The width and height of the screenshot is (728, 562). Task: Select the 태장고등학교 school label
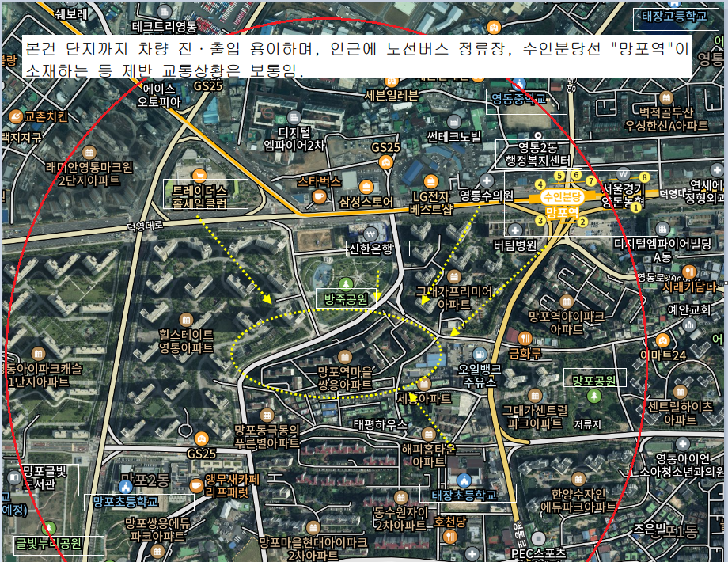[675, 17]
